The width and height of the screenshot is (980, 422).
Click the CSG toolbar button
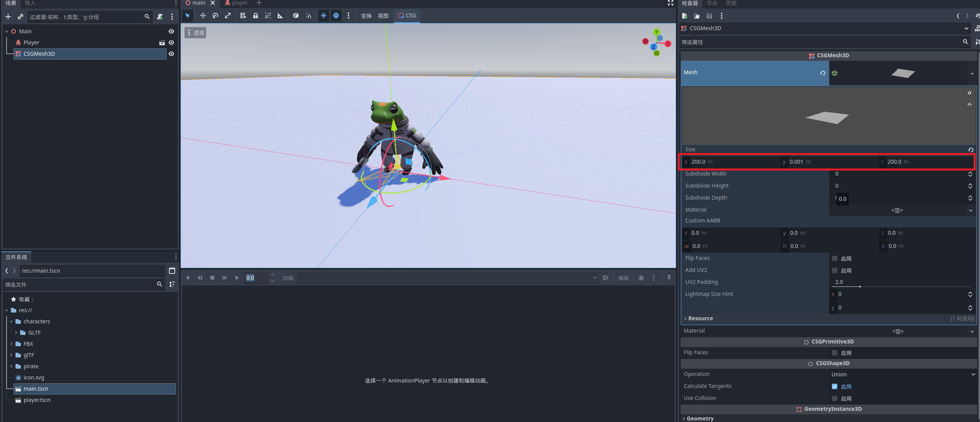click(x=407, y=16)
